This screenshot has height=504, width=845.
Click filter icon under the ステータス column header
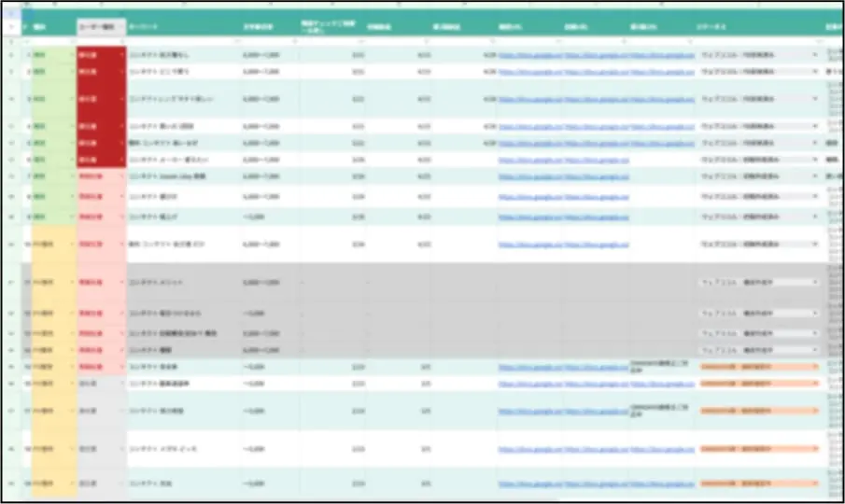tap(816, 43)
